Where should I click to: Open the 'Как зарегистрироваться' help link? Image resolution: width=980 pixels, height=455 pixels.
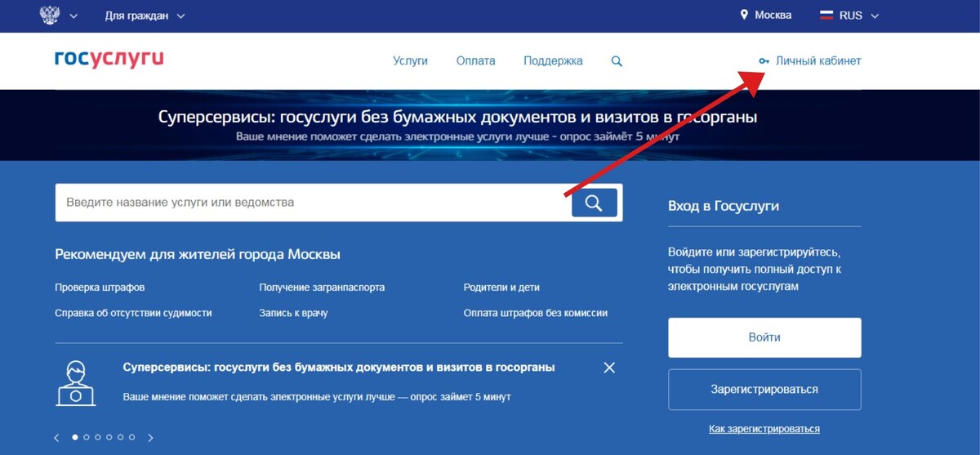coord(764,429)
